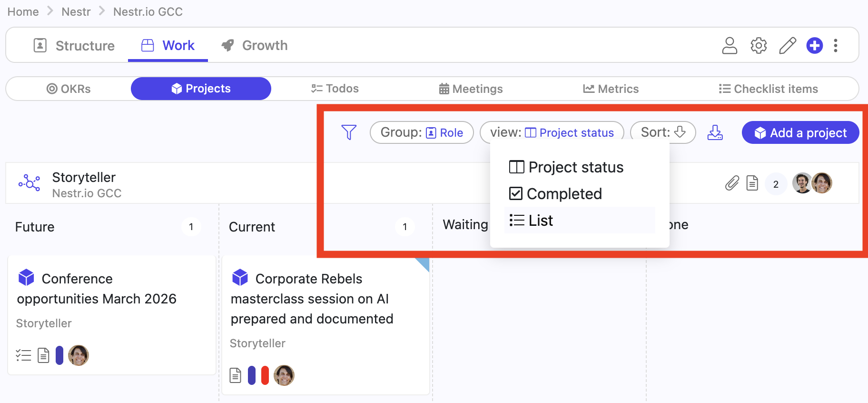The image size is (868, 403).
Task: Open the Group: Role dropdown
Action: [x=422, y=132]
